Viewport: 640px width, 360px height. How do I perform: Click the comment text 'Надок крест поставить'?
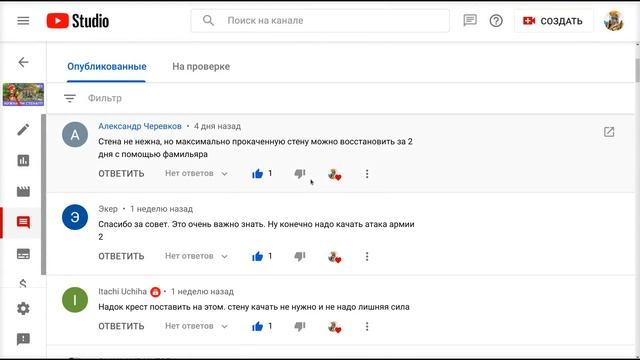tap(254, 307)
